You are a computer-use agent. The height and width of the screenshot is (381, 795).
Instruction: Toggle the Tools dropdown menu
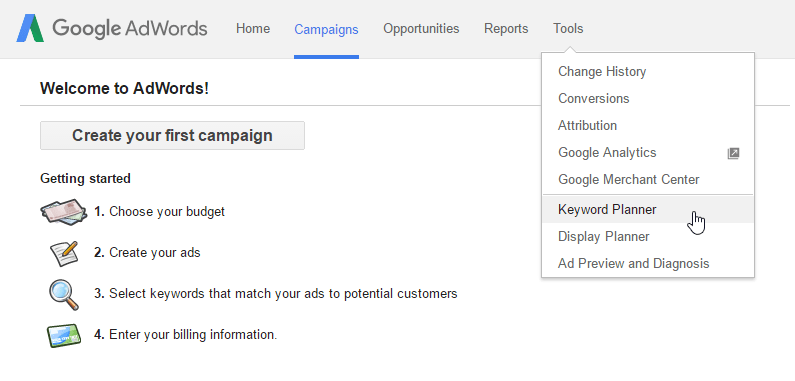[568, 28]
